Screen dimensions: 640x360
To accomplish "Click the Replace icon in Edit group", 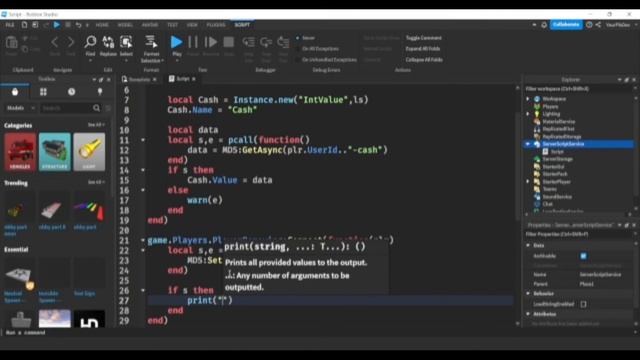I will pyautogui.click(x=108, y=42).
